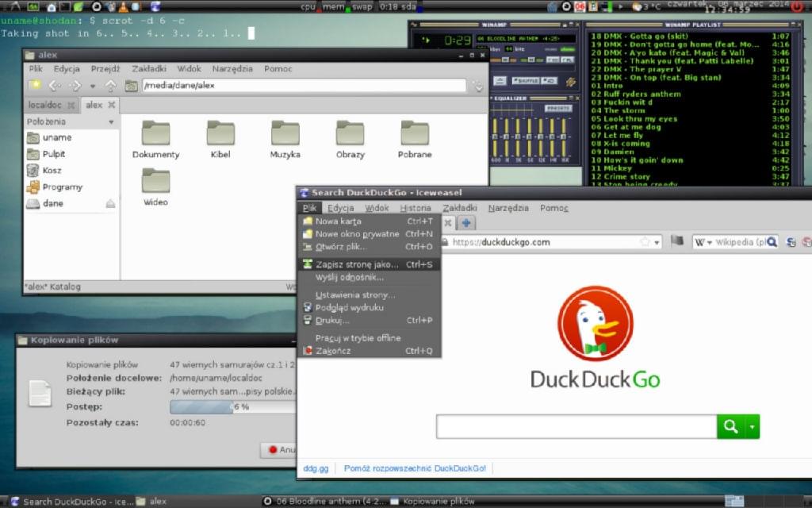Close the alex tab in the file manager
Screen dimensions: 812x508
[111, 106]
